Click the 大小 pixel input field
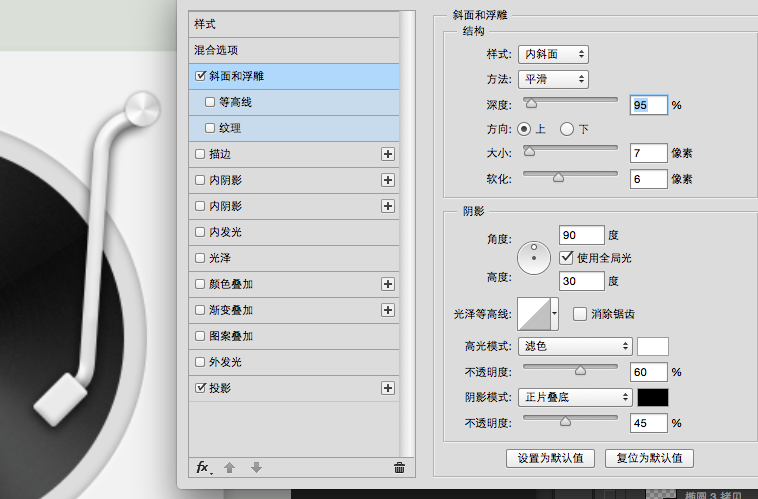Viewport: 758px width, 499px height. point(649,153)
